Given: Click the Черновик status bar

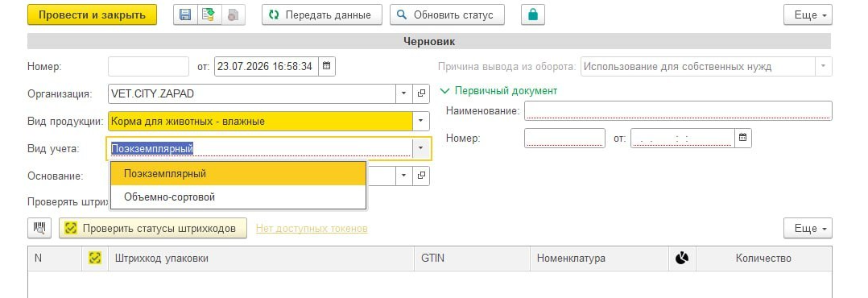Looking at the screenshot, I should pos(429,42).
